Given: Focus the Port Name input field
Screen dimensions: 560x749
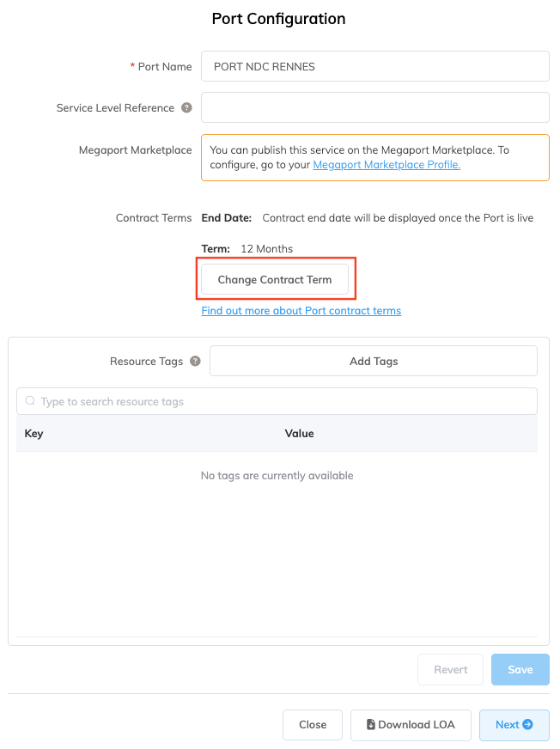Looking at the screenshot, I should [x=374, y=66].
